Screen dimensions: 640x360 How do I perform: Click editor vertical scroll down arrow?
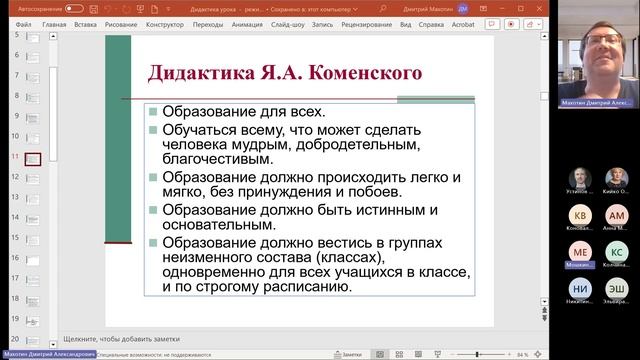click(x=544, y=302)
